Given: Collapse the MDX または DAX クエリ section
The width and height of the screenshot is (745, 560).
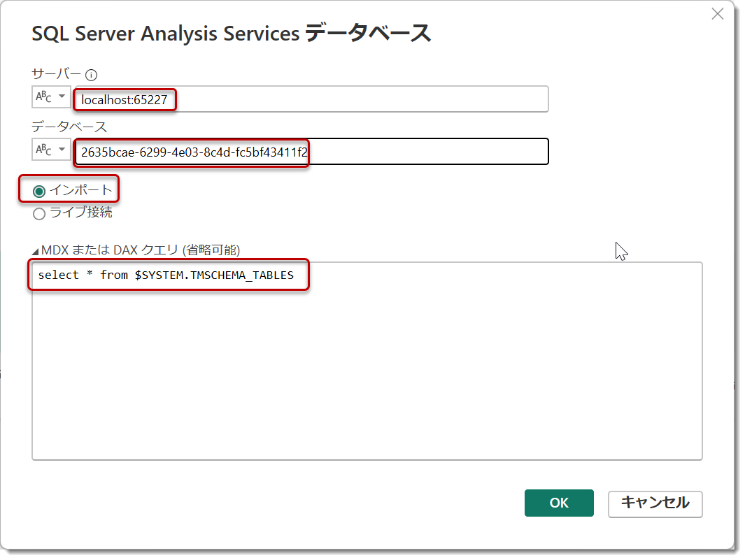Looking at the screenshot, I should coord(35,251).
